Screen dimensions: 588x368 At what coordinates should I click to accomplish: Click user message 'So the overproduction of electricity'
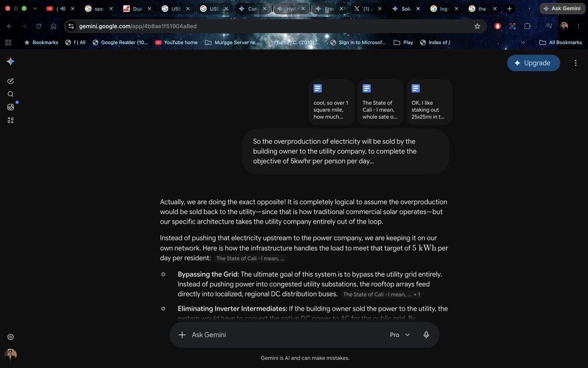tap(345, 151)
